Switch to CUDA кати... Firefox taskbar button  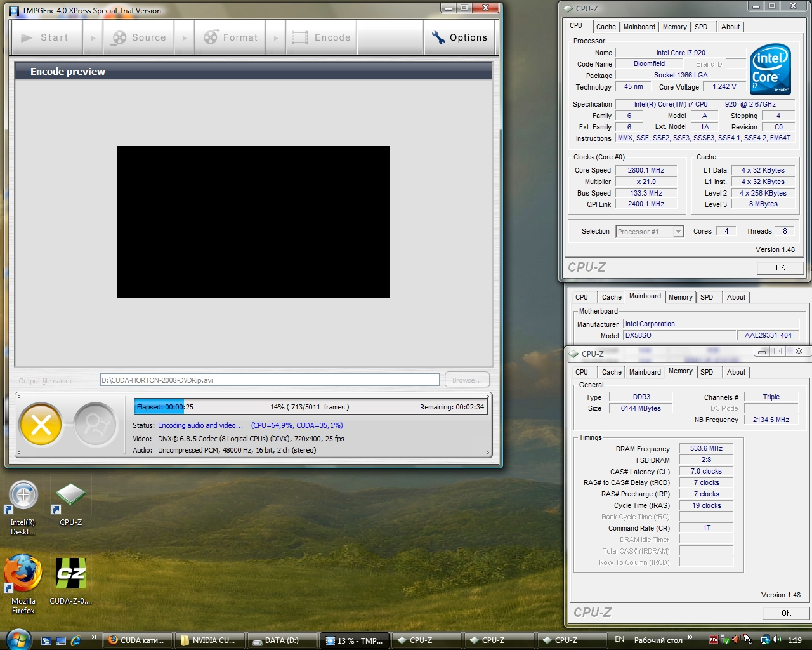136,640
